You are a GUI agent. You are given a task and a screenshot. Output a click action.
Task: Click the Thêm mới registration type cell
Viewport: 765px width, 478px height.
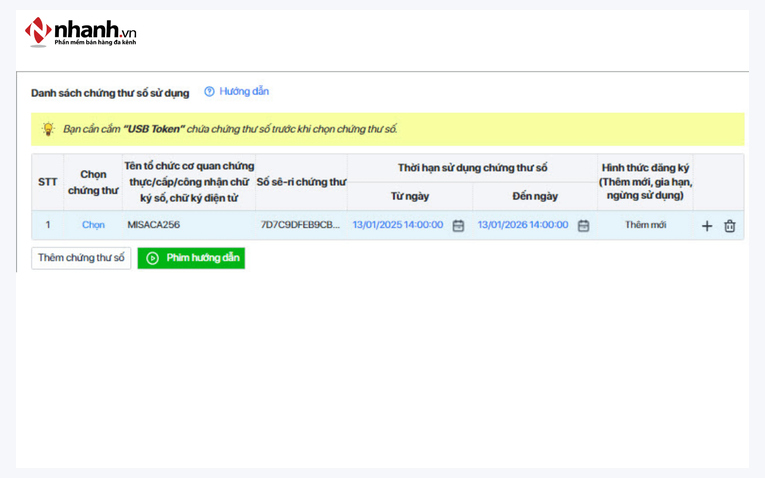tap(645, 225)
